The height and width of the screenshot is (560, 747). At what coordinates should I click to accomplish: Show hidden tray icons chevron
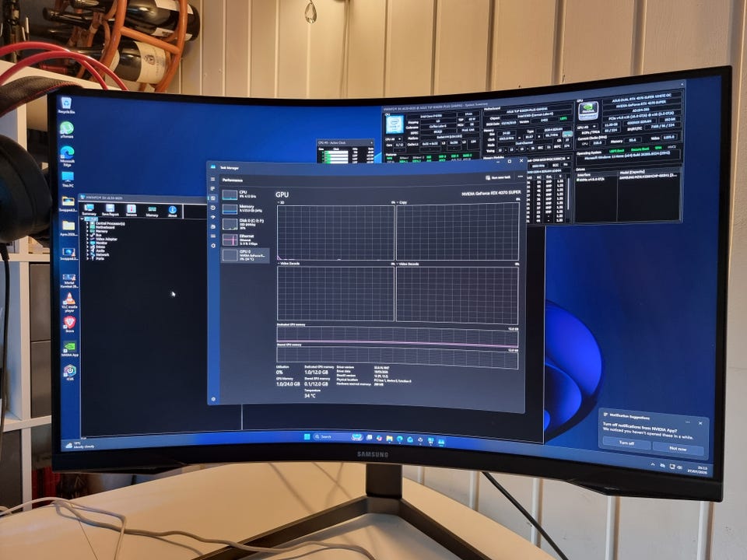(653, 464)
